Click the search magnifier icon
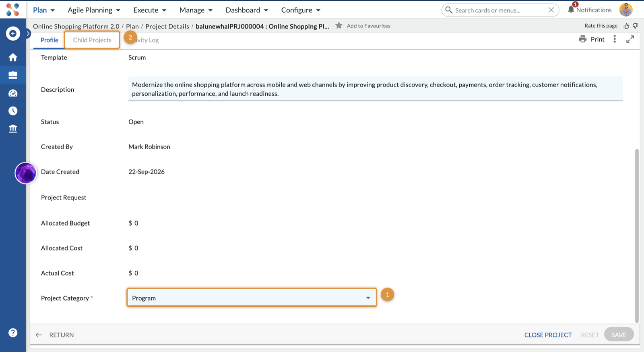The image size is (644, 352). click(449, 10)
